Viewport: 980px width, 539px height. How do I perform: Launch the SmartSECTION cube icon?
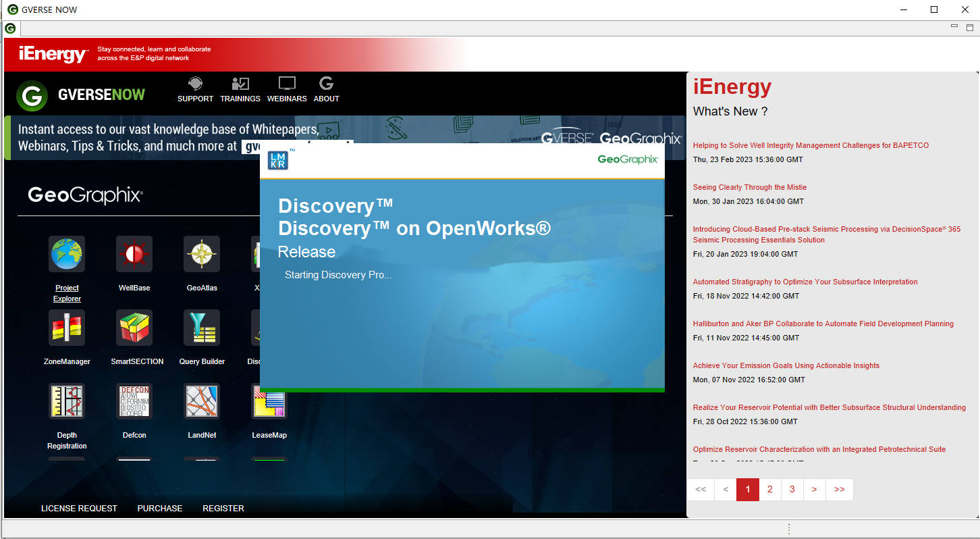pos(134,328)
